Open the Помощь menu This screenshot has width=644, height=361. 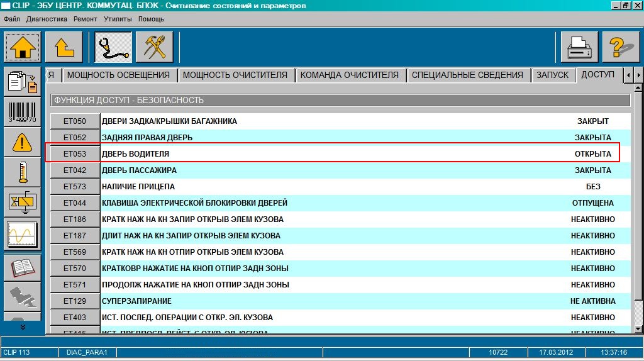tap(151, 19)
